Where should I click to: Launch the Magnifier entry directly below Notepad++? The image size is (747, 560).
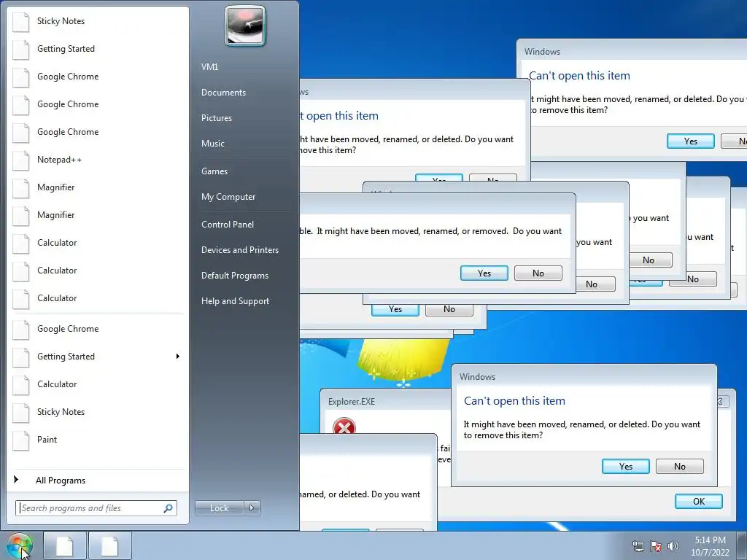(x=98, y=187)
